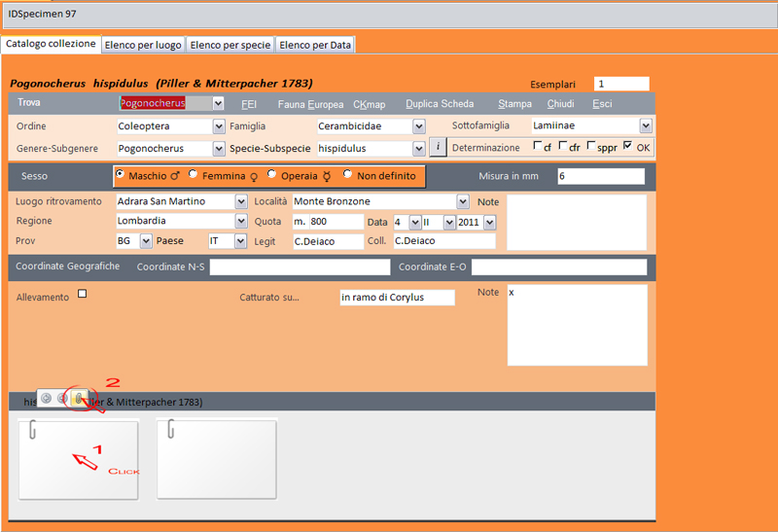Image resolution: width=778 pixels, height=532 pixels.
Task: Enable the sppr determination checkbox
Action: pyautogui.click(x=589, y=147)
